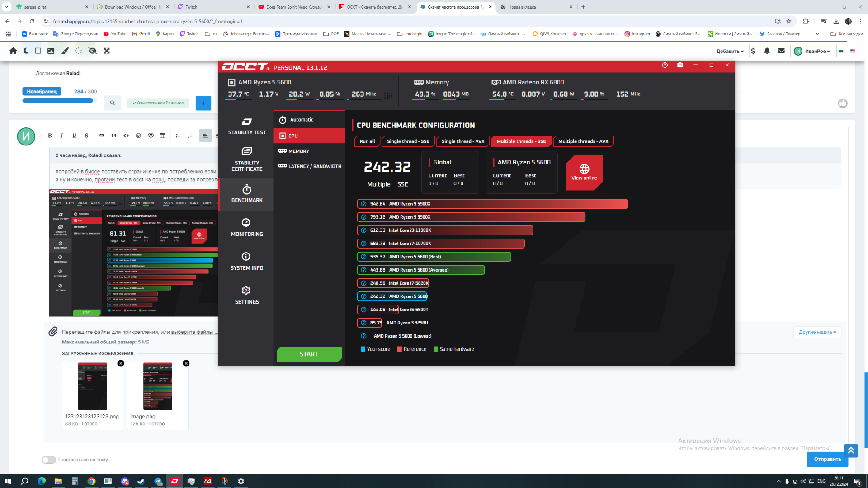
Task: Toggle crossed-eye visibility icon in forum toolbar
Action: pyautogui.click(x=93, y=51)
